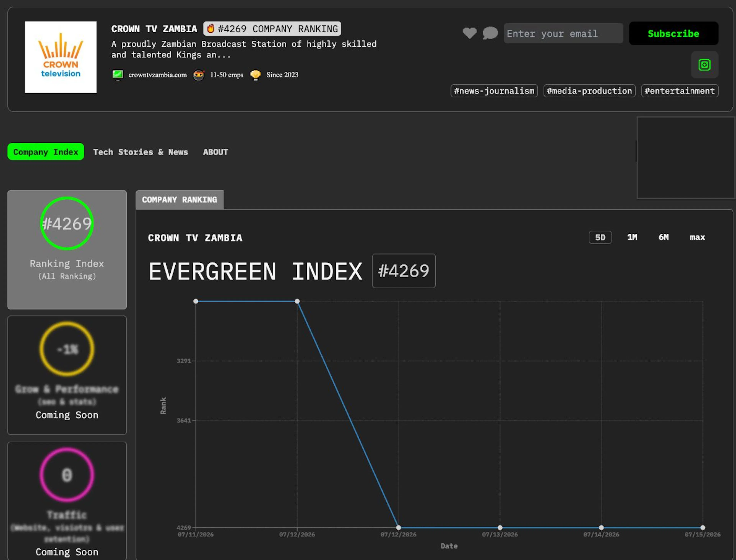The image size is (736, 560).
Task: Click the '11-50 emps' text
Action: 227,75
